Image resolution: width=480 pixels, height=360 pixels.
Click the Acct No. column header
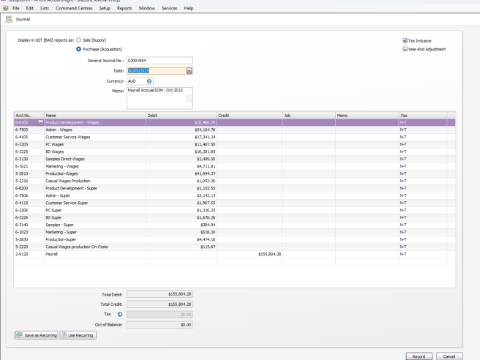29,115
